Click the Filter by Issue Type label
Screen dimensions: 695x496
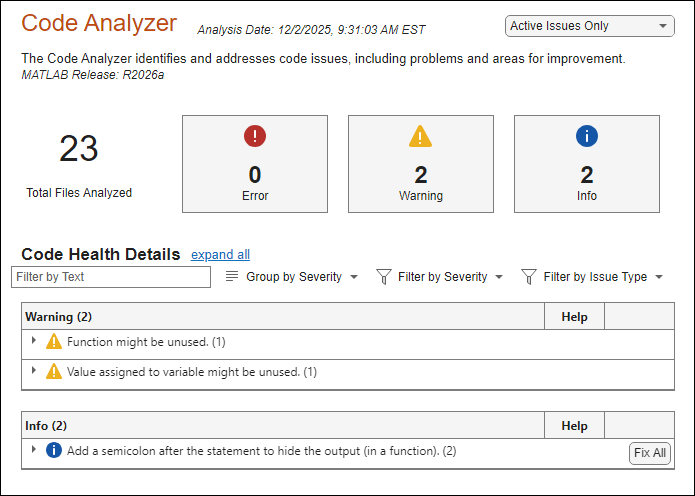pyautogui.click(x=595, y=277)
